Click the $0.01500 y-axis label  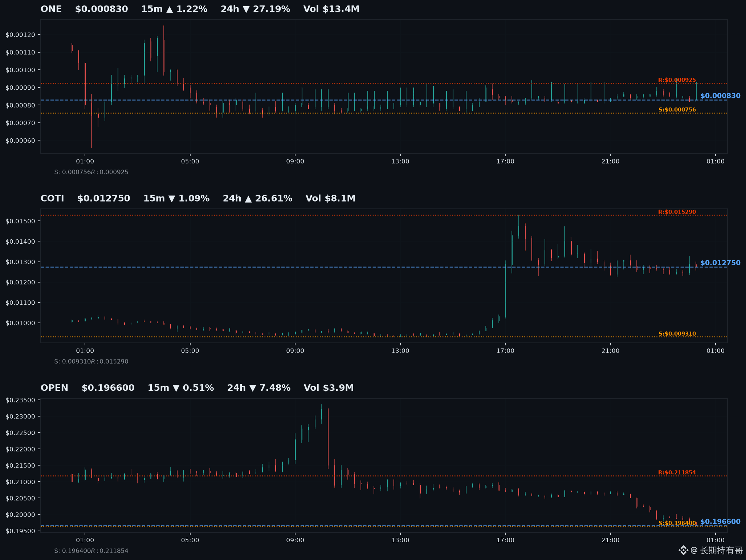click(x=20, y=222)
